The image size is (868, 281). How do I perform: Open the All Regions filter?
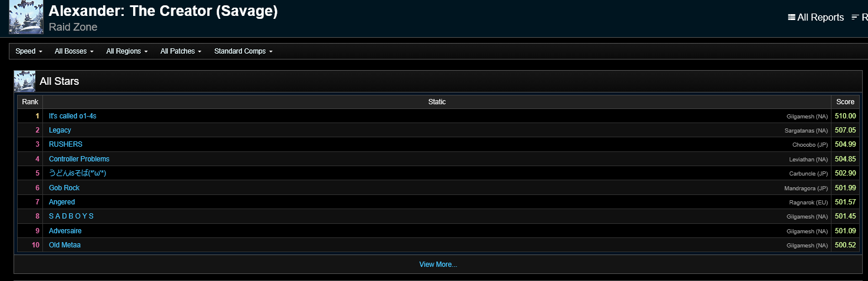(x=127, y=51)
